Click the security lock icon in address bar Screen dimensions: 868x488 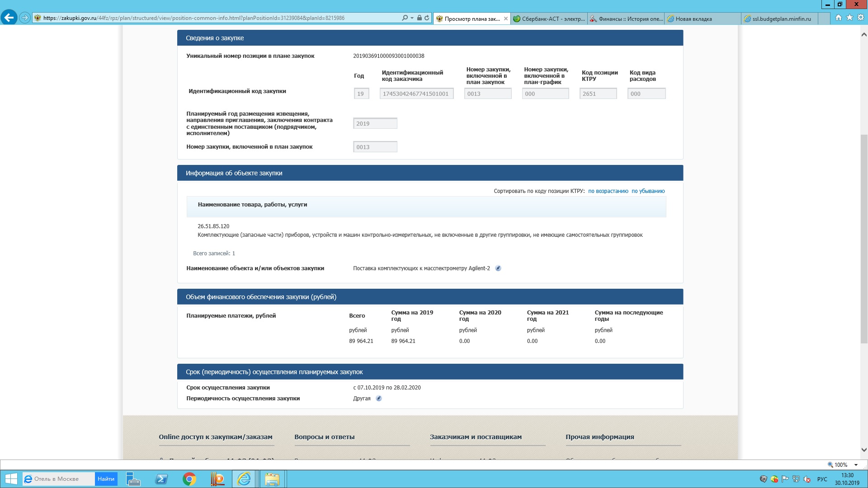tap(420, 18)
